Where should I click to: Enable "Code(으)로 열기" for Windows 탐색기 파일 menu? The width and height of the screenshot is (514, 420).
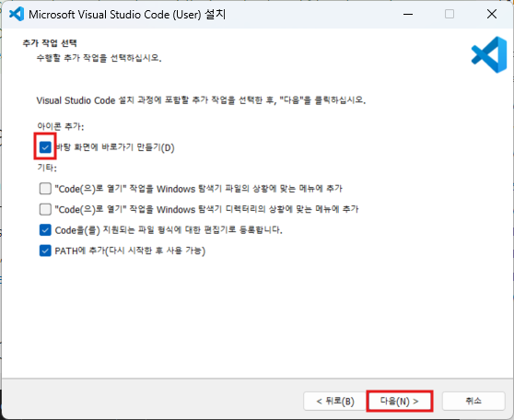click(x=45, y=189)
